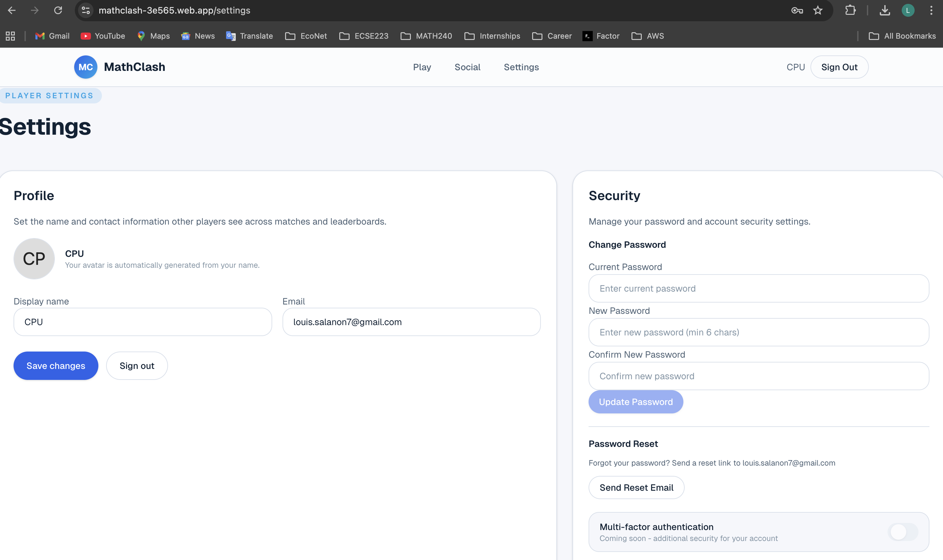Image resolution: width=943 pixels, height=560 pixels.
Task: Open the Chrome apps grid icon
Action: click(10, 36)
